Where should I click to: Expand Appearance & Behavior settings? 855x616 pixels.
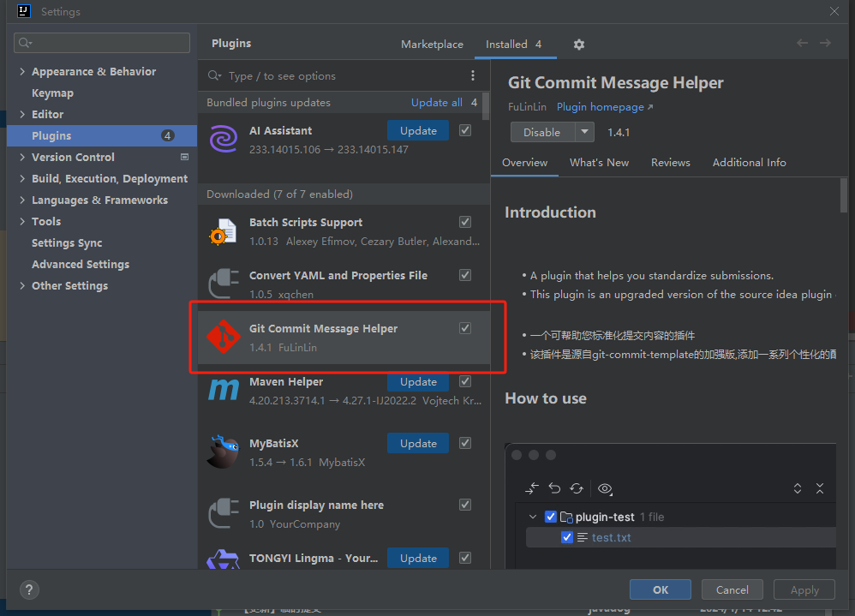coord(22,71)
